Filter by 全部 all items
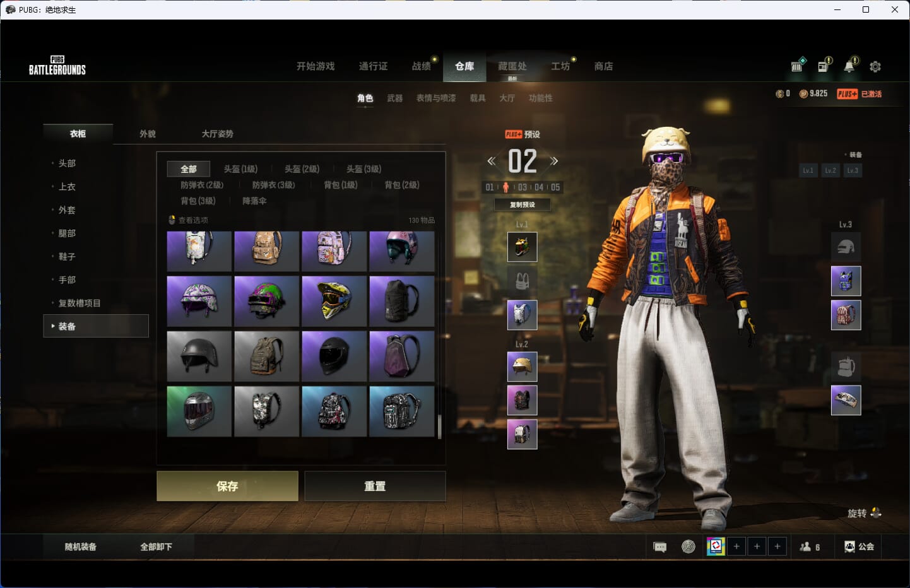910x588 pixels. coord(189,169)
